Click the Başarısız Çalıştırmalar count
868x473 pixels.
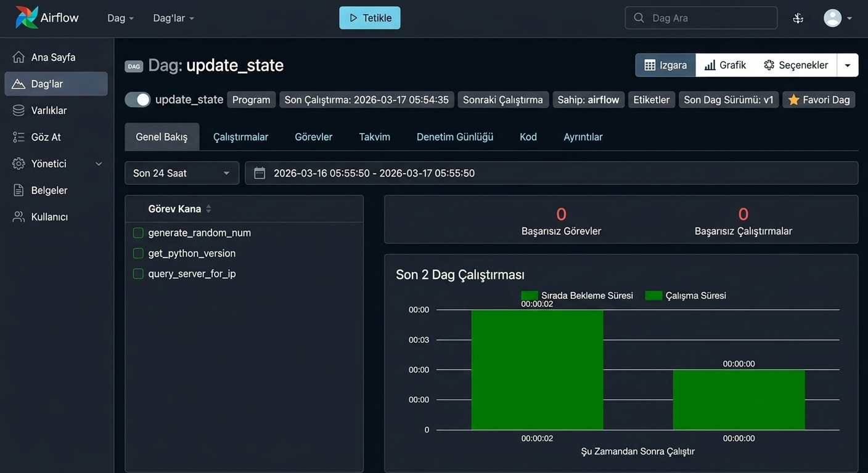pyautogui.click(x=743, y=214)
